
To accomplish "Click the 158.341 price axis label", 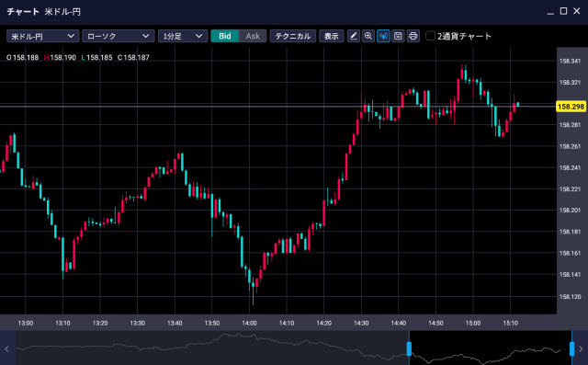I will click(570, 62).
